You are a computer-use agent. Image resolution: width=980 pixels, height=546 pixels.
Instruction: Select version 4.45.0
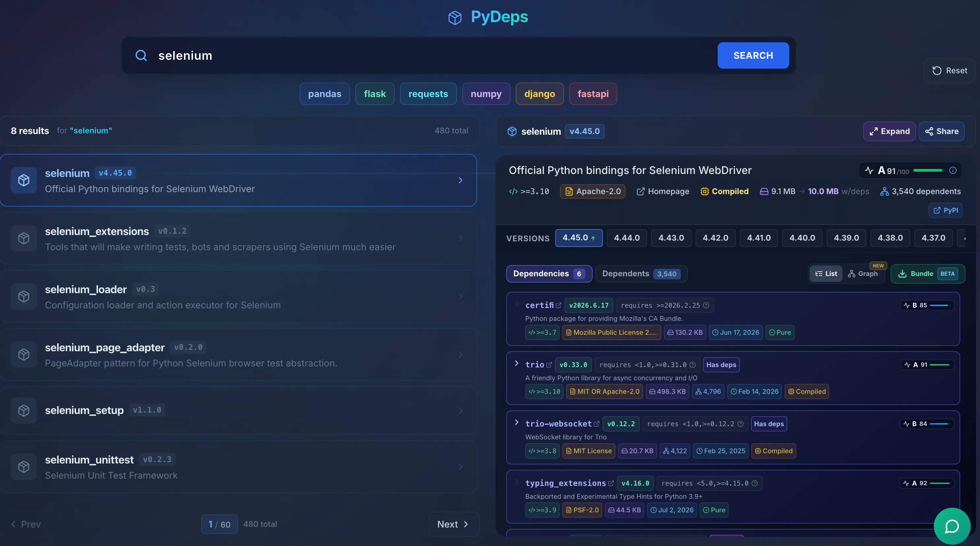click(579, 238)
